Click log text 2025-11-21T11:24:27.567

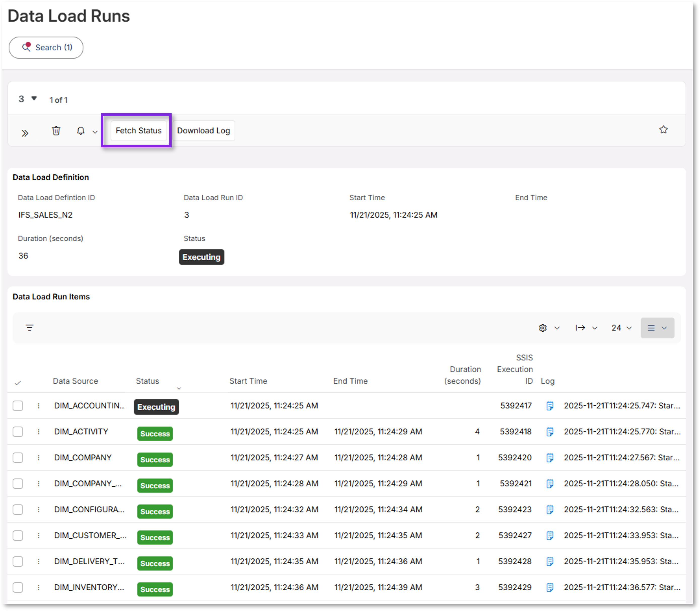click(621, 458)
